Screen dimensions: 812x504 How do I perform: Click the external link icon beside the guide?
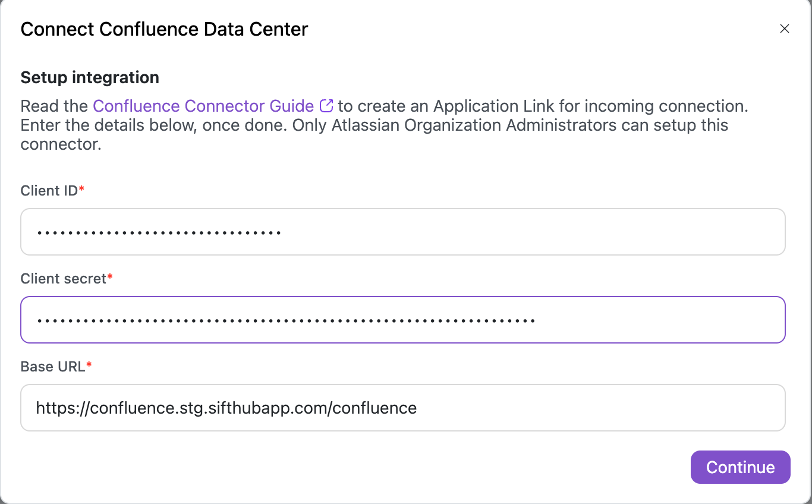pos(326,106)
